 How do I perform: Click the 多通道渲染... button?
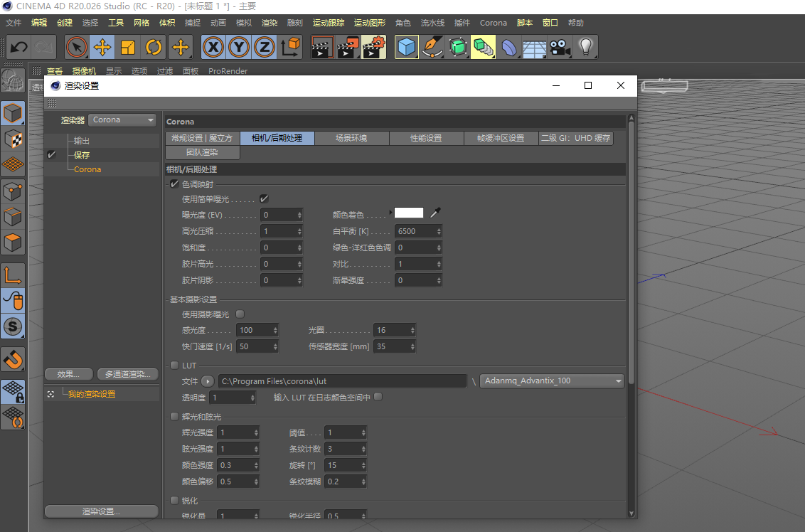[127, 374]
